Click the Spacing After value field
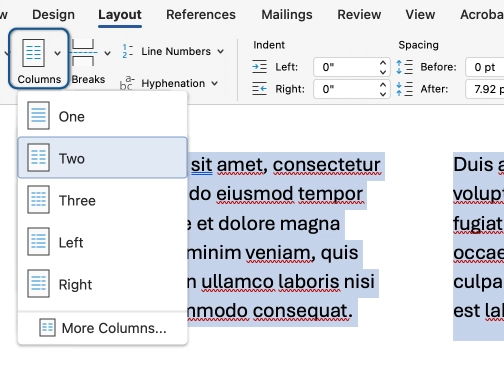Viewport: 504px width, 379px height. click(x=485, y=89)
